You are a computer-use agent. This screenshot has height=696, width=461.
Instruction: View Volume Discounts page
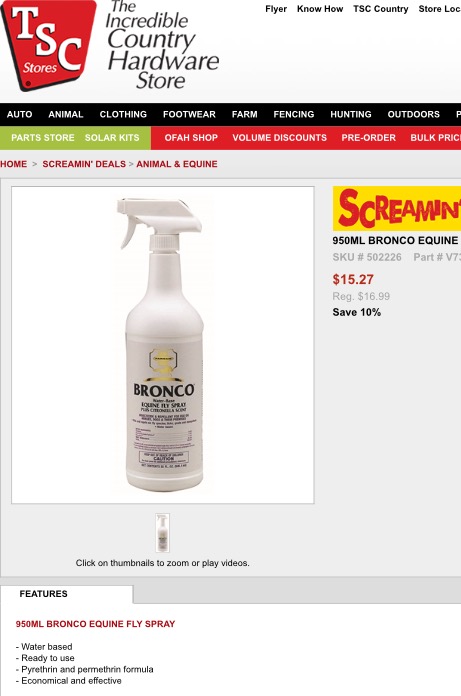click(280, 138)
